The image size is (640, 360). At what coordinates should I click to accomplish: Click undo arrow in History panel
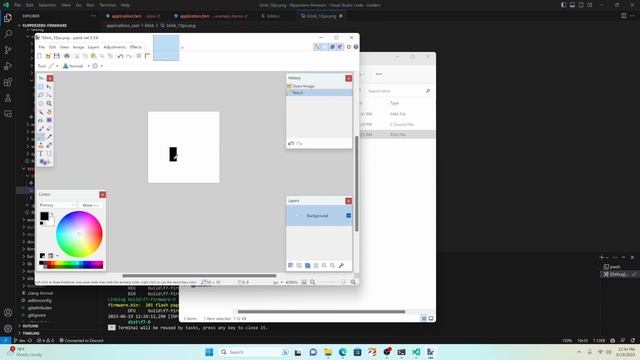pos(291,144)
